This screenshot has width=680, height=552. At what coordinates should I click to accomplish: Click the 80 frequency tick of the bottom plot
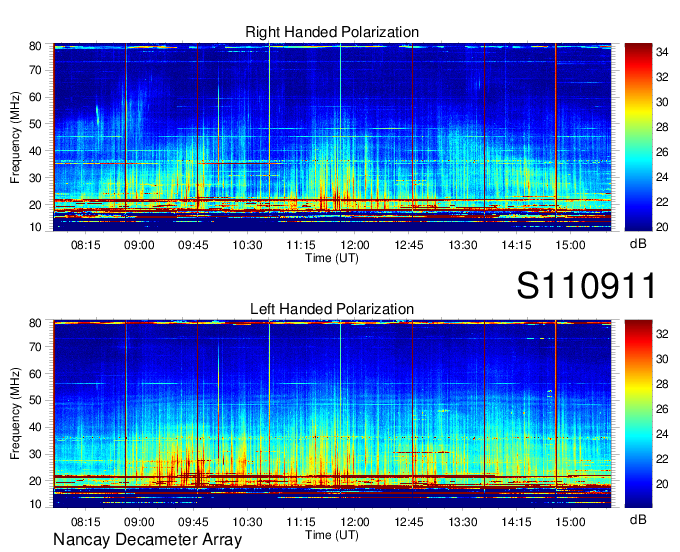(35, 323)
